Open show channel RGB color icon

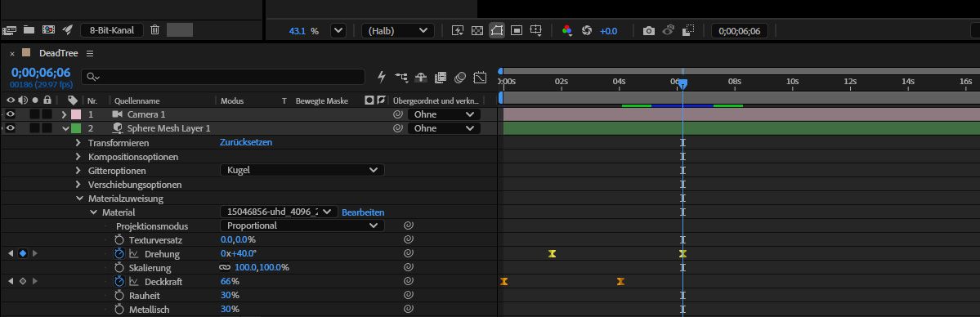point(567,30)
